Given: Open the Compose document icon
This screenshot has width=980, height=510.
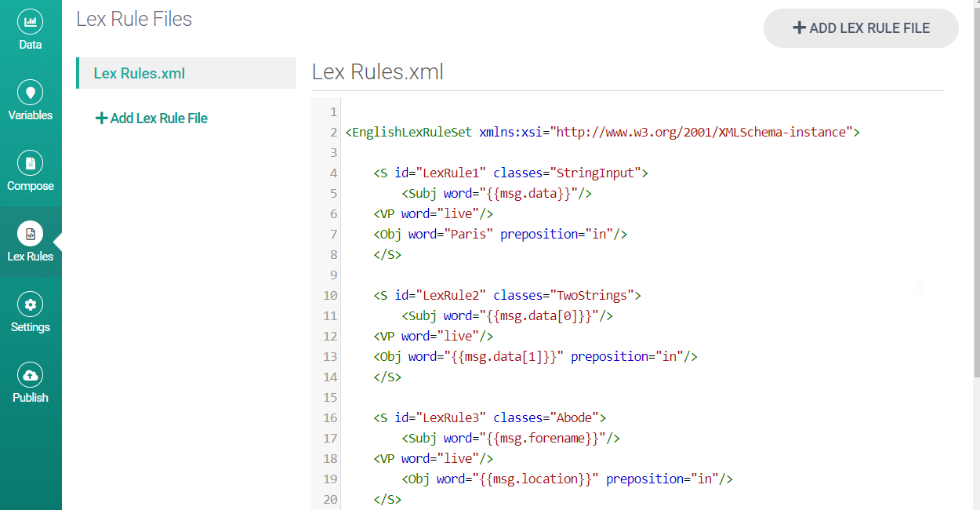Looking at the screenshot, I should click(31, 163).
